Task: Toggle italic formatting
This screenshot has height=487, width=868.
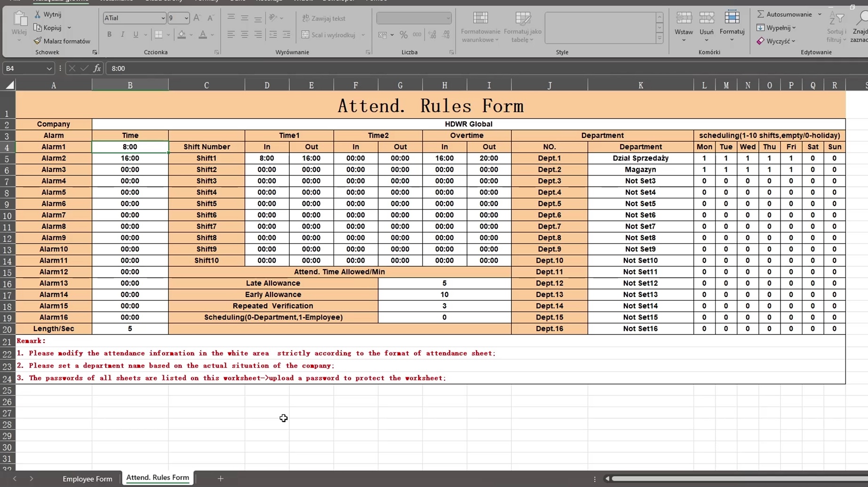Action: [x=122, y=34]
